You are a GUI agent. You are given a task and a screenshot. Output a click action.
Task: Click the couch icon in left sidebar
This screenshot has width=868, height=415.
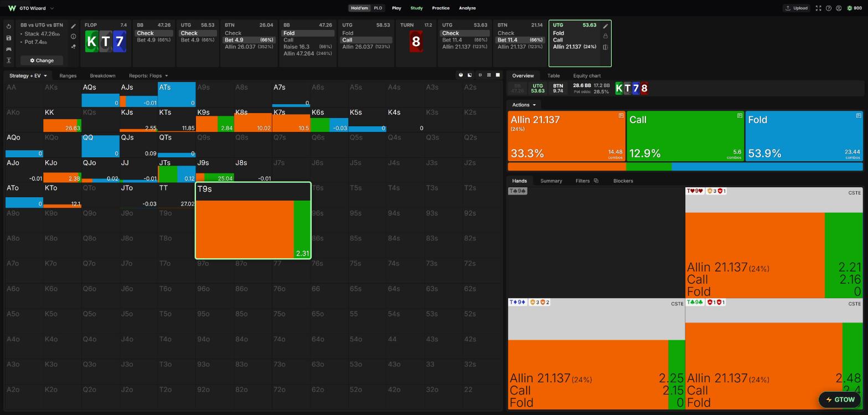9,49
